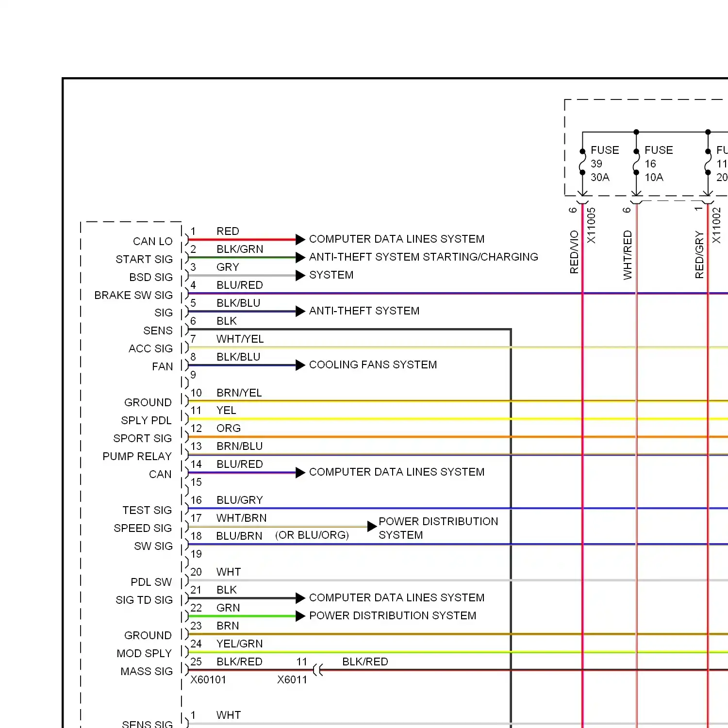Click the X11002 connector label
Screen dimensions: 728x728
(x=716, y=226)
